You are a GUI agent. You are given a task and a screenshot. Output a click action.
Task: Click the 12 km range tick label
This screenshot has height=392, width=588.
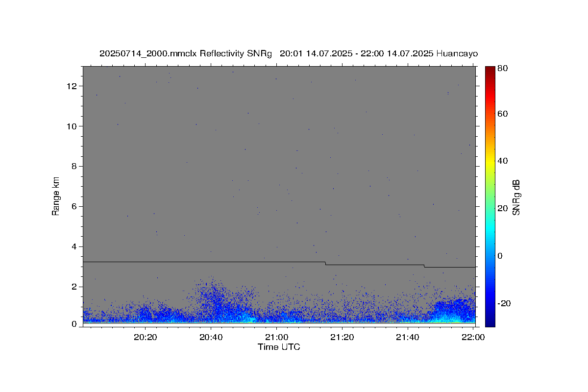tap(73, 86)
